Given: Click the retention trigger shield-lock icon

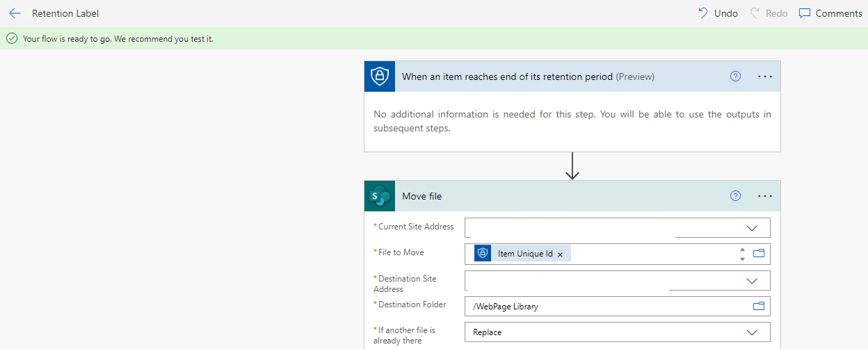Looking at the screenshot, I should pos(380,76).
